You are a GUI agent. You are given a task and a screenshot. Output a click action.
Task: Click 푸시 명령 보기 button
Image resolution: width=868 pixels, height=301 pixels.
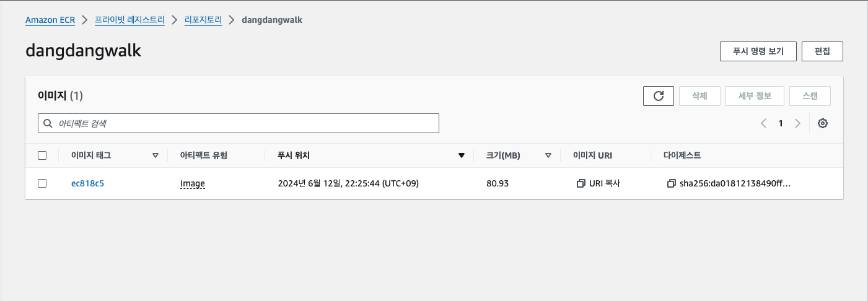(758, 51)
